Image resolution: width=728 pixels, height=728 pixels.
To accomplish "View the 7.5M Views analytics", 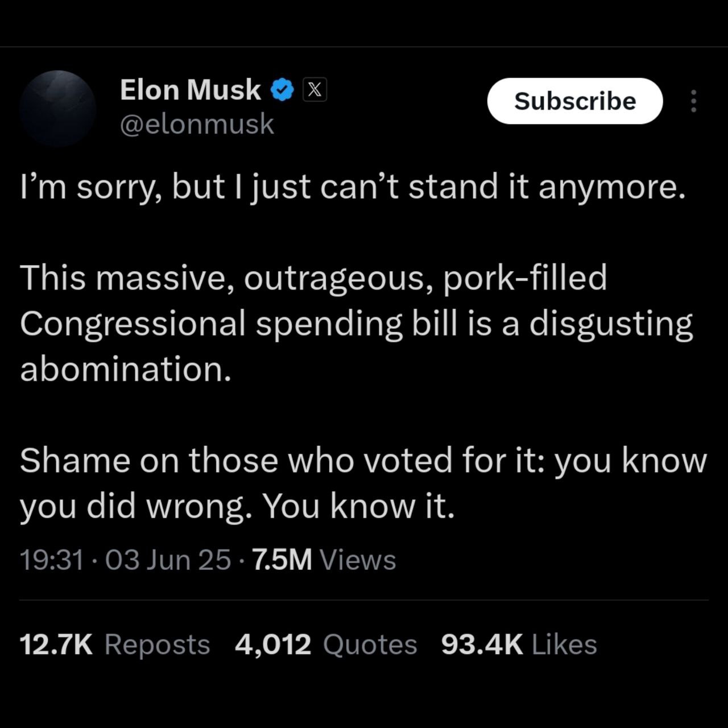I will [x=323, y=560].
